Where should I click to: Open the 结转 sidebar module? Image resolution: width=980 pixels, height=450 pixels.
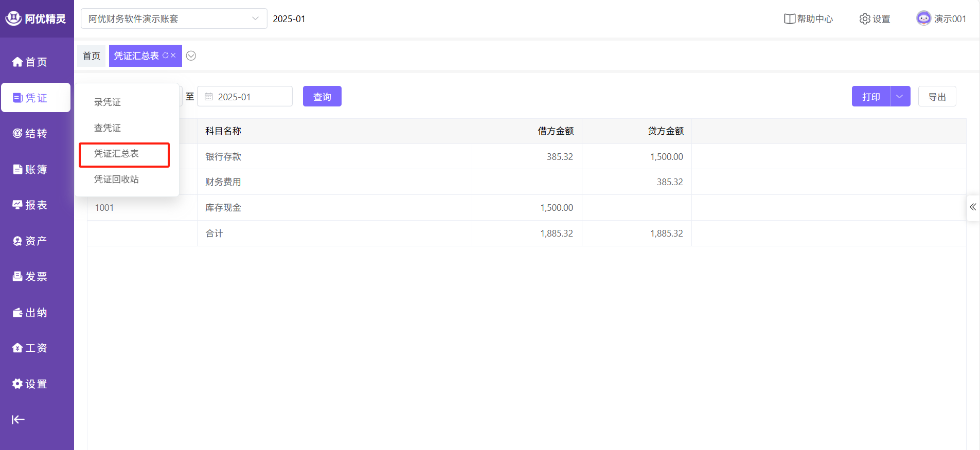tap(30, 134)
